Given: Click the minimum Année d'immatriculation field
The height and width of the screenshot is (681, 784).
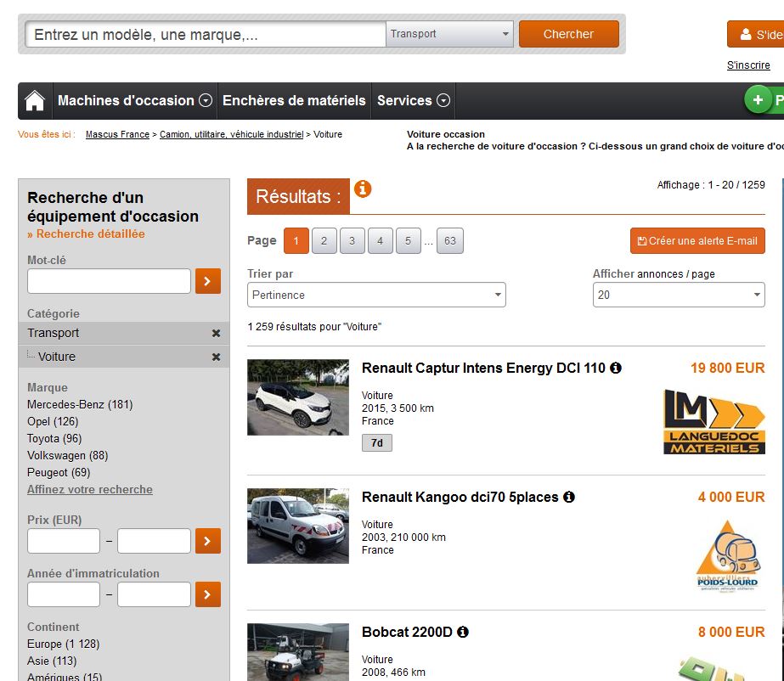Looking at the screenshot, I should tap(64, 594).
